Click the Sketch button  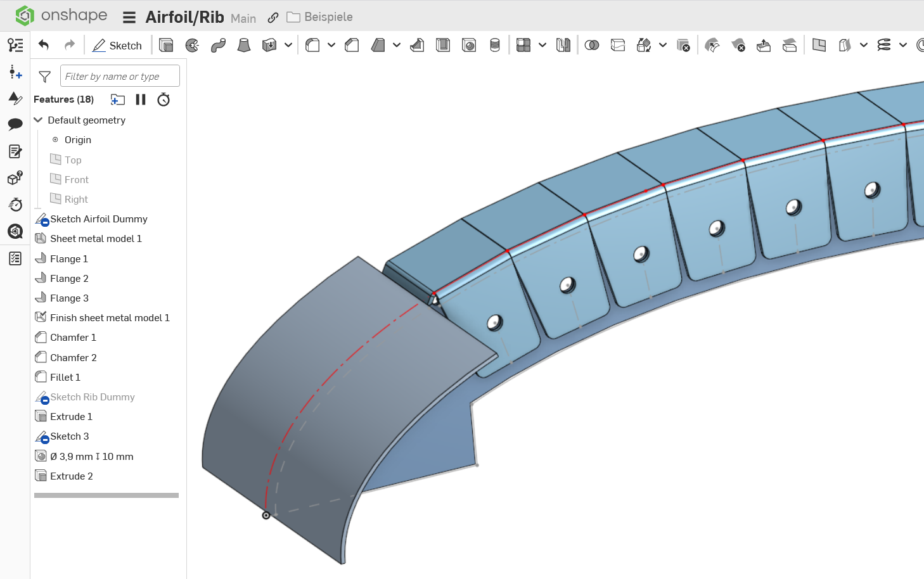(117, 45)
